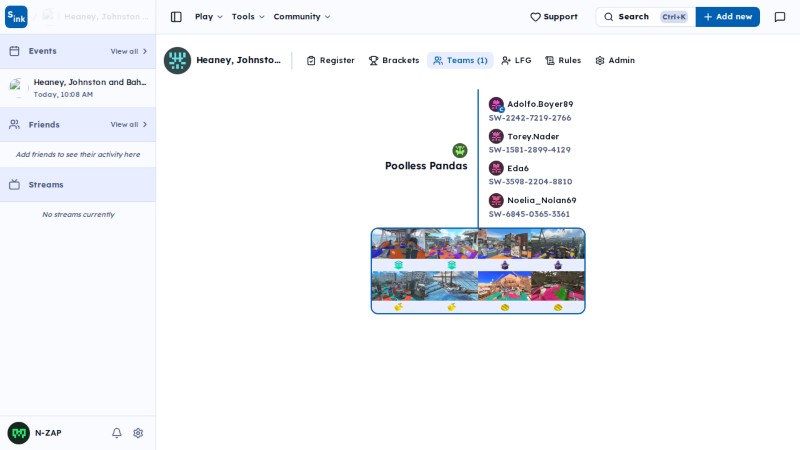The height and width of the screenshot is (450, 800).
Task: Click Adolfo.Boyer89's avatar
Action: pos(496,105)
